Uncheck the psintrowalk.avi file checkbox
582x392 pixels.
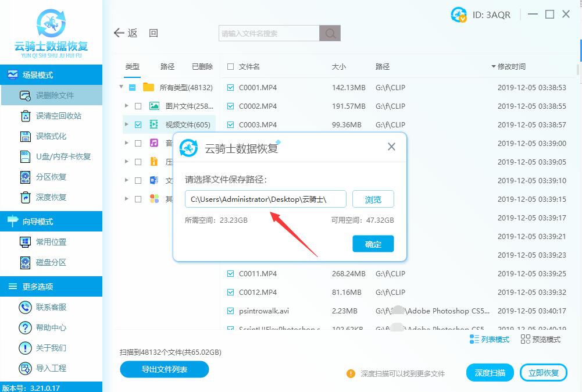pos(230,311)
